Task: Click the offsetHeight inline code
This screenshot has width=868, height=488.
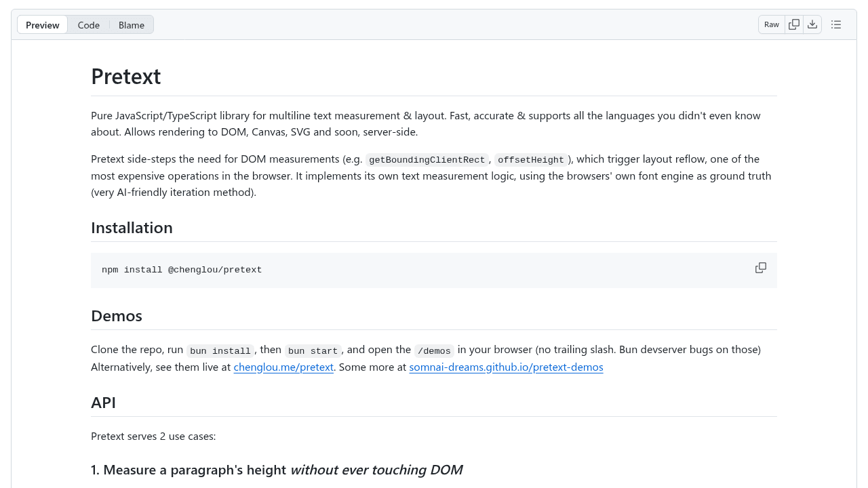Action: click(531, 160)
